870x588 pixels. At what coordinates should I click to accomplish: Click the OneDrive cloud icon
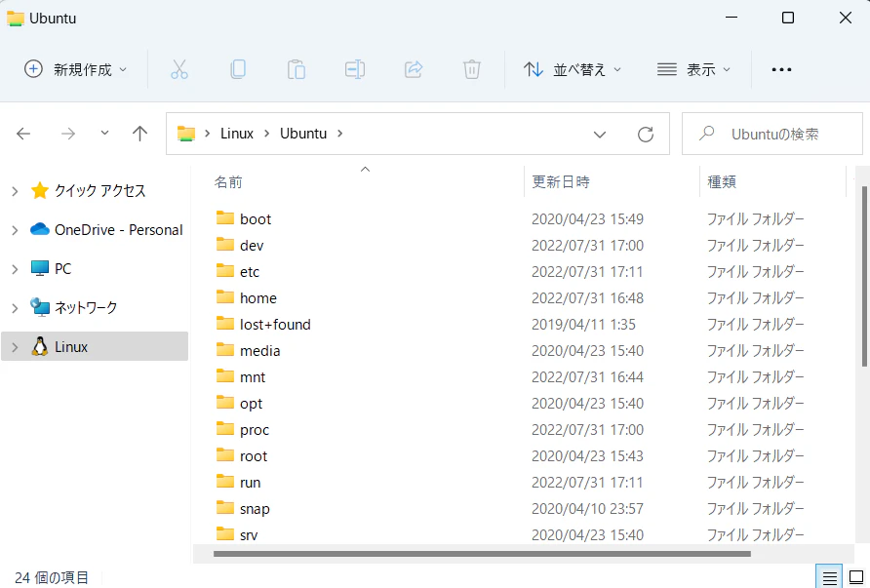click(x=39, y=229)
